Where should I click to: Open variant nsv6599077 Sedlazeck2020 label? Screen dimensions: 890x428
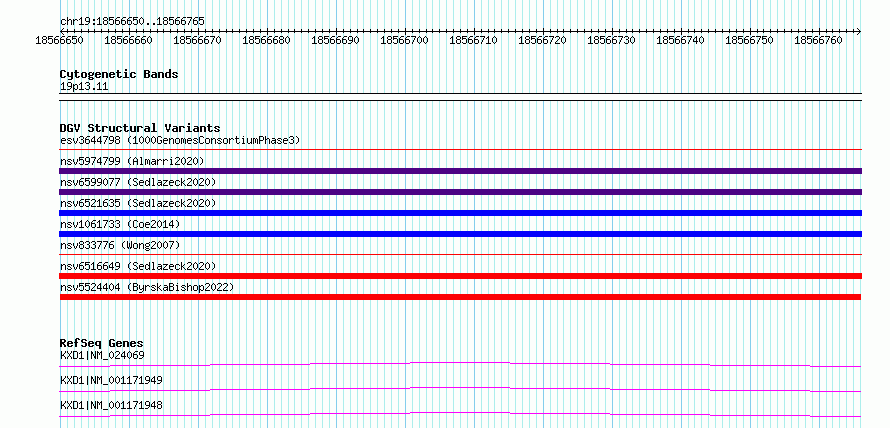pyautogui.click(x=138, y=182)
